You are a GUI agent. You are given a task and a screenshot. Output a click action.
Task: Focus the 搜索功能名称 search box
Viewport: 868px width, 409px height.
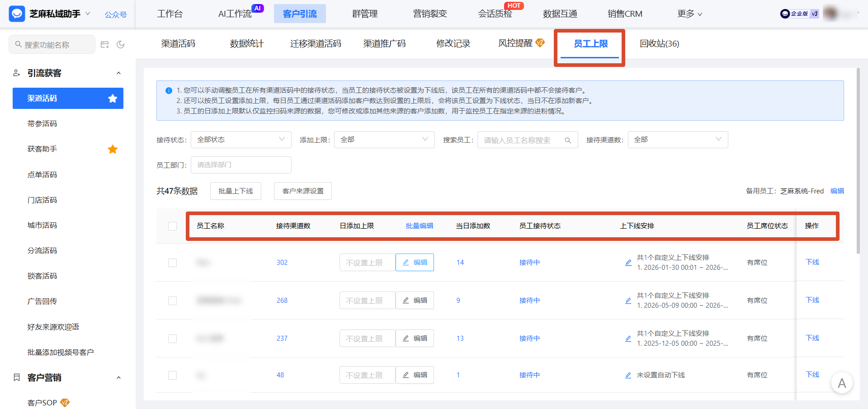[52, 44]
